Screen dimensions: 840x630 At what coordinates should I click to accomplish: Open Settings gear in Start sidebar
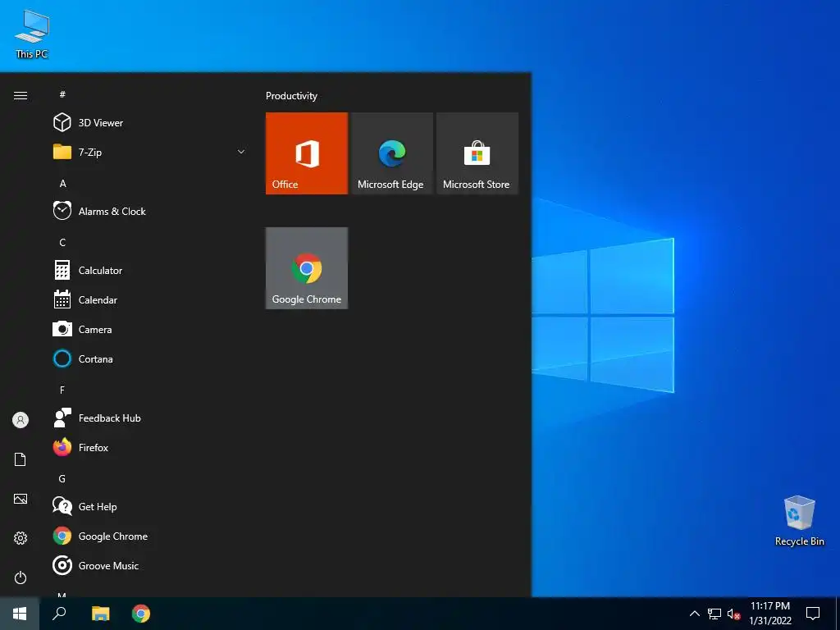click(21, 538)
